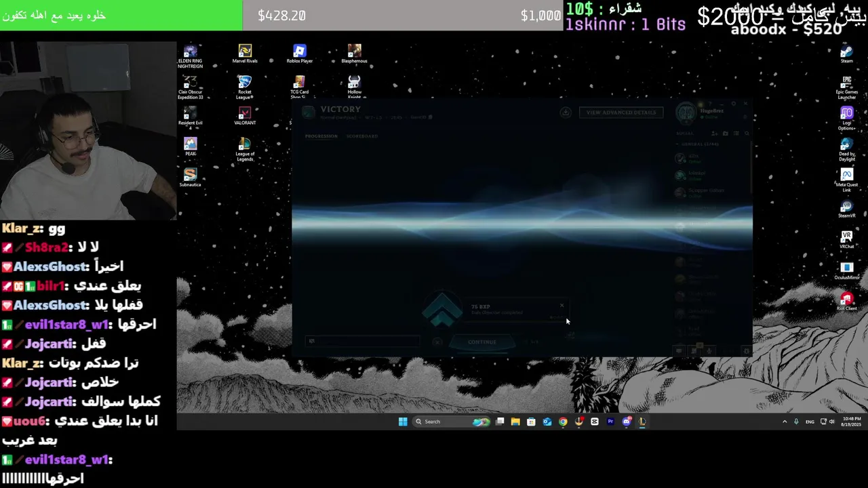Select the Blasphemous desktop shortcut
868x488 pixels.
tap(354, 54)
